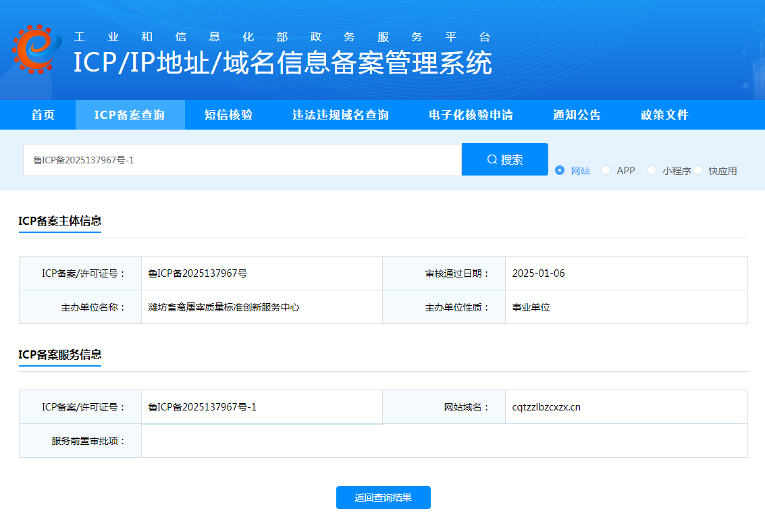765x532 pixels.
Task: Click the 主办单位名称 label
Action: [93, 307]
